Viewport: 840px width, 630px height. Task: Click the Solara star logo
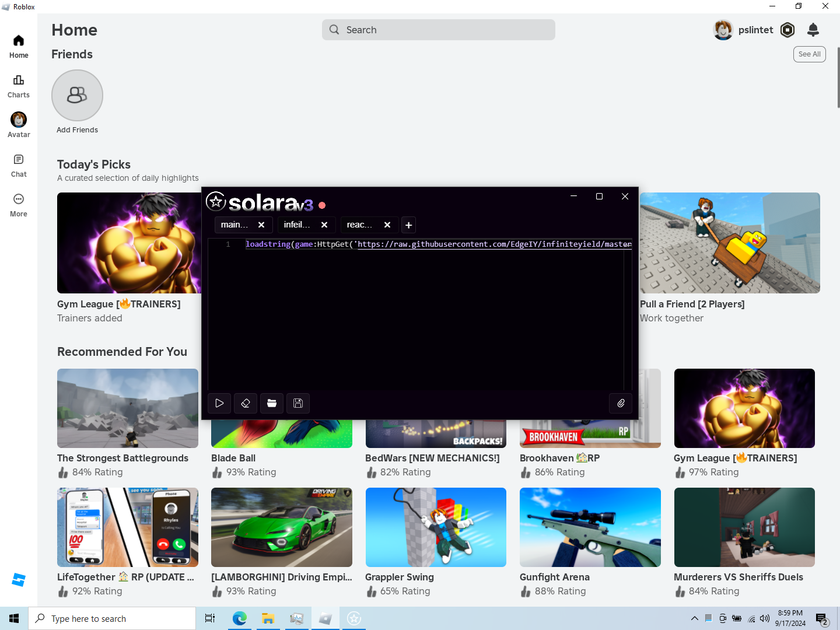216,201
